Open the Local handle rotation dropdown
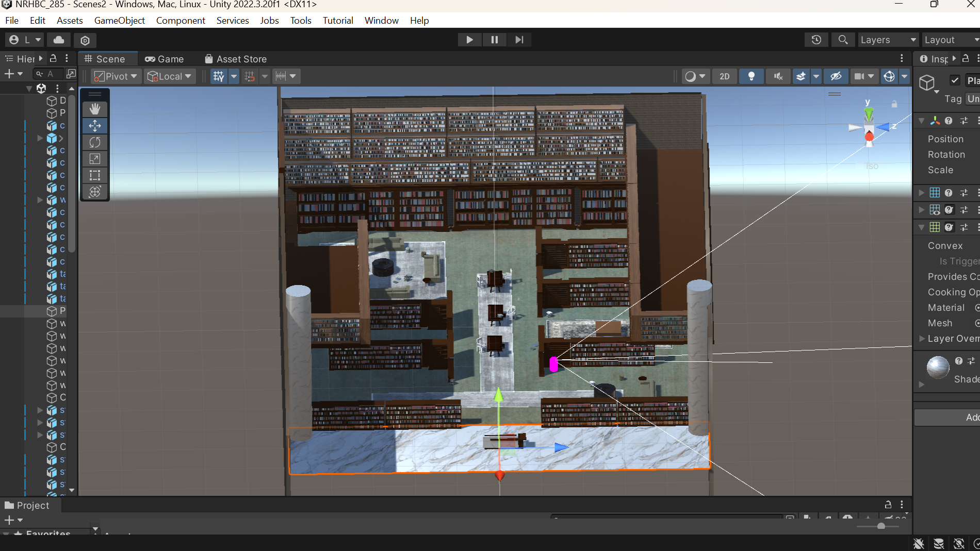 point(170,76)
